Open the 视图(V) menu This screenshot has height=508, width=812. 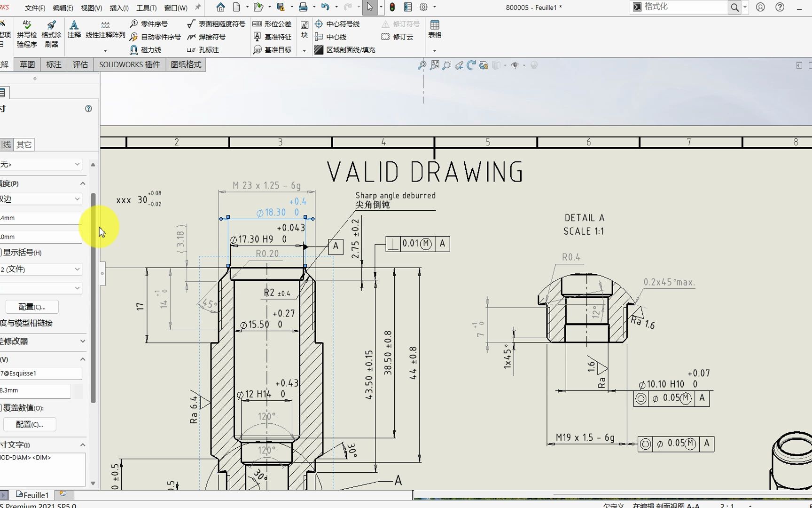tap(91, 8)
